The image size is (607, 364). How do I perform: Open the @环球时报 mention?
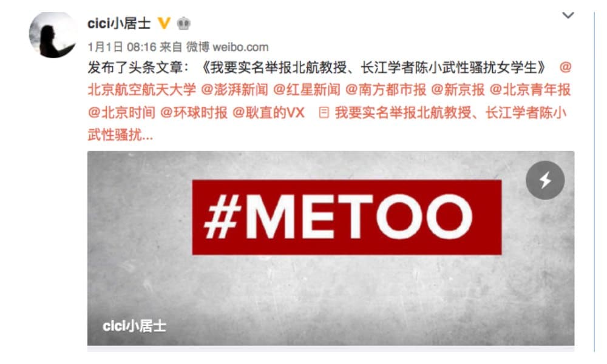coord(194,113)
